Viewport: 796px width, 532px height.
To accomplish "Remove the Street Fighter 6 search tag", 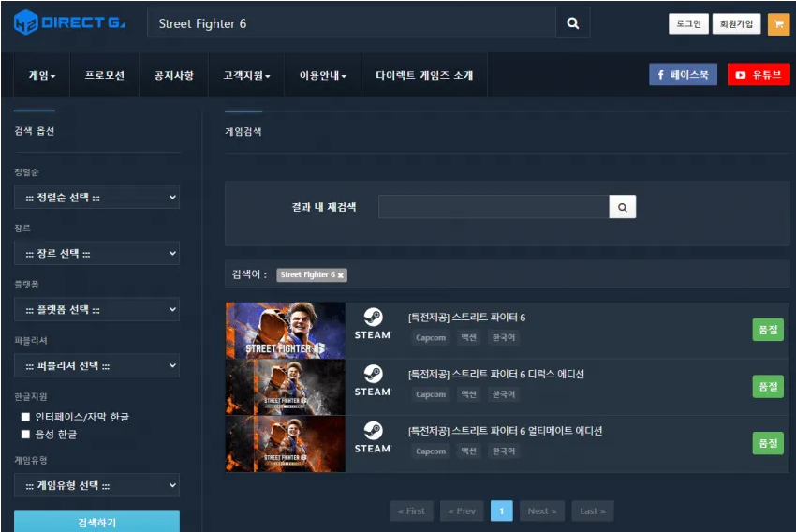I will tap(341, 275).
